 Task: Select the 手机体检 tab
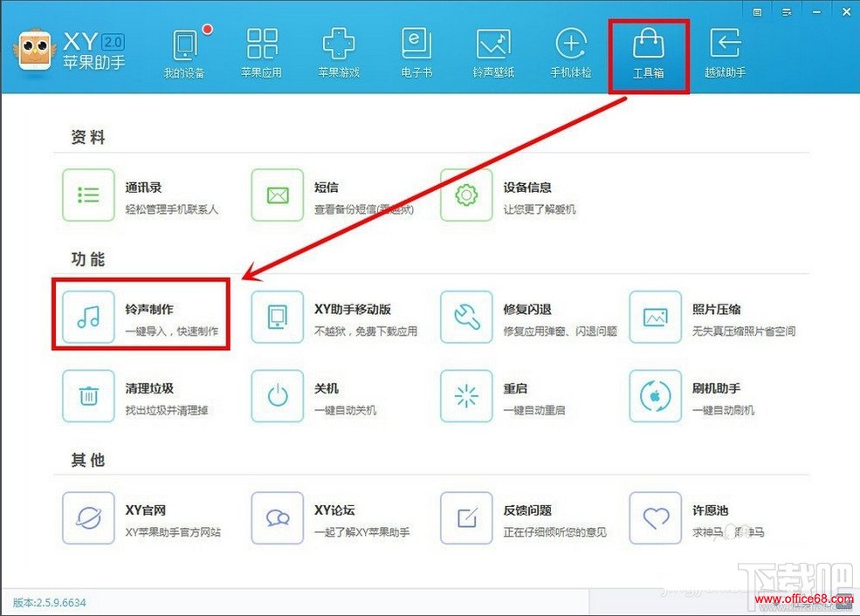[571, 53]
